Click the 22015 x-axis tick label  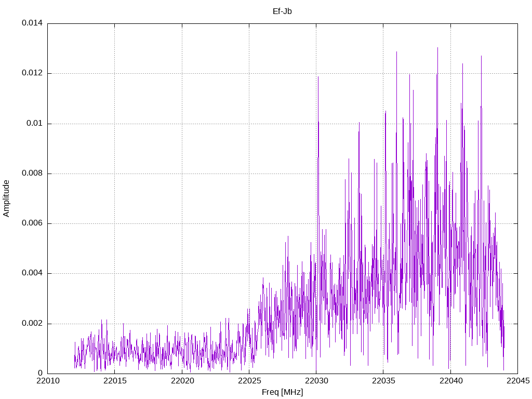(x=115, y=381)
